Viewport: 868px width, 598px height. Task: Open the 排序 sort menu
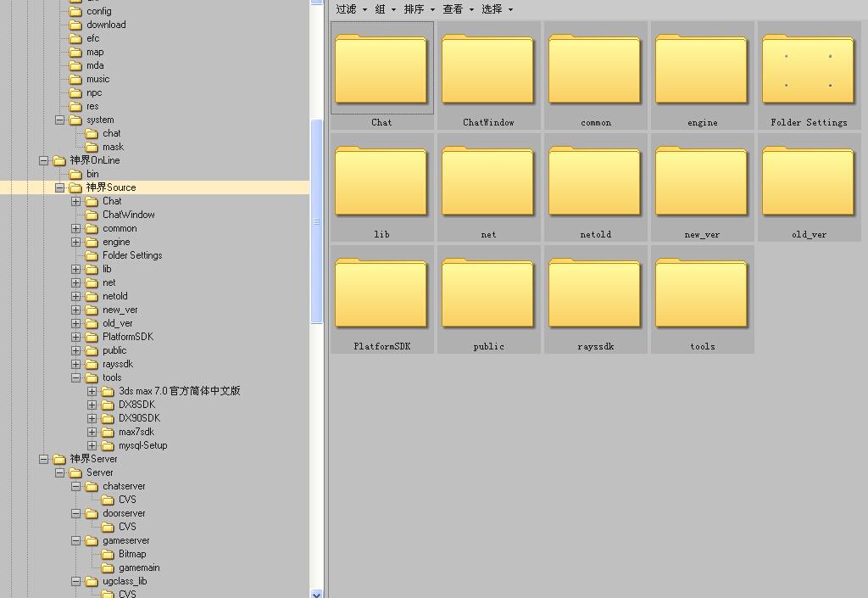coord(419,8)
